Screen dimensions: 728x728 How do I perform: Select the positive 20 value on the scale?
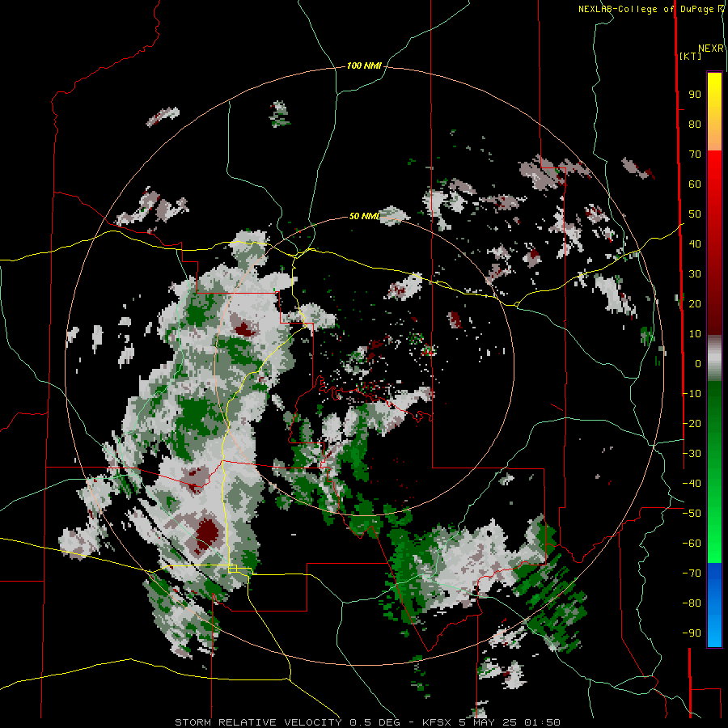[x=695, y=303]
